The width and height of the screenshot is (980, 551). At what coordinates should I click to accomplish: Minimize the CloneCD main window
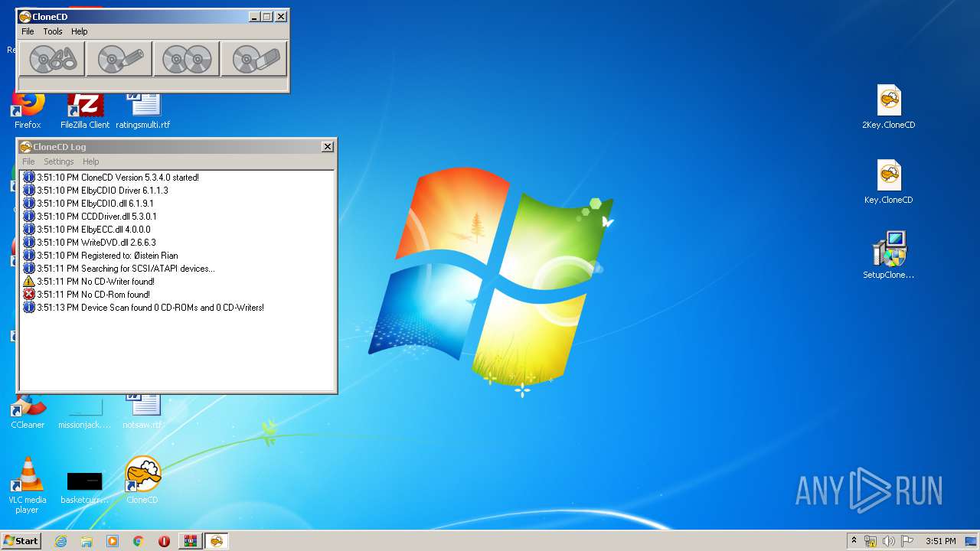pos(253,16)
